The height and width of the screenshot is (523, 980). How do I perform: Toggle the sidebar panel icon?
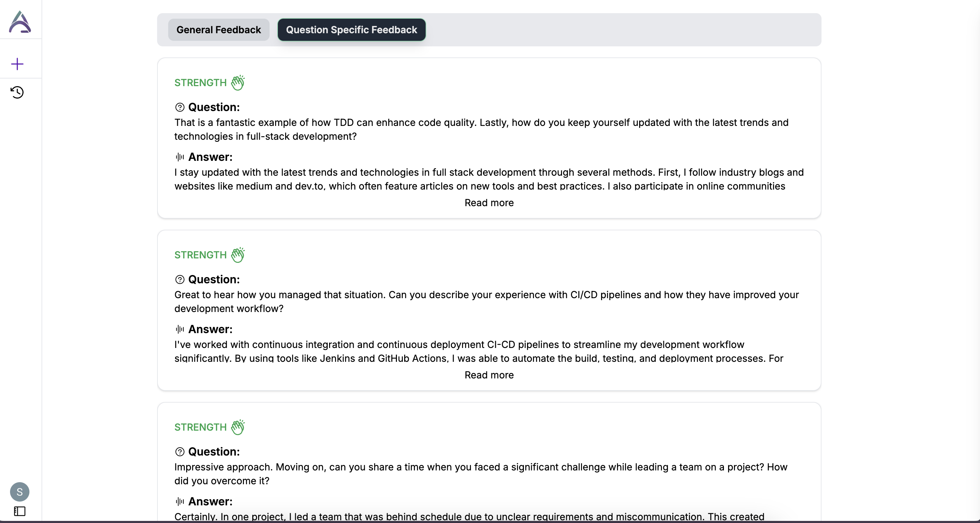pos(19,511)
